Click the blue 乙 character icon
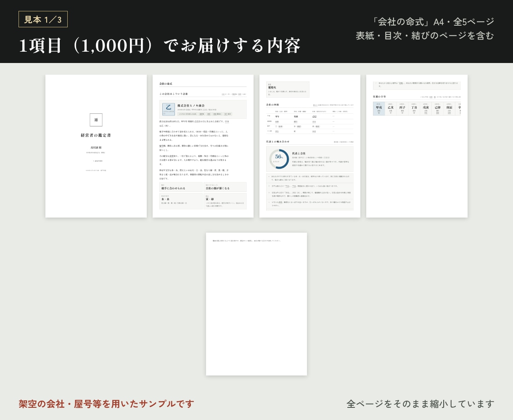This screenshot has height=420, width=513. [x=169, y=109]
